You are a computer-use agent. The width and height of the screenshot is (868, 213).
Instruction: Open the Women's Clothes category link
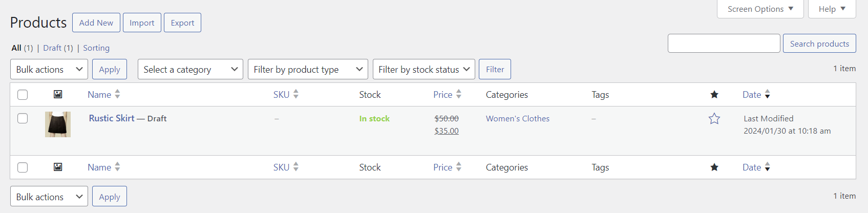(517, 118)
